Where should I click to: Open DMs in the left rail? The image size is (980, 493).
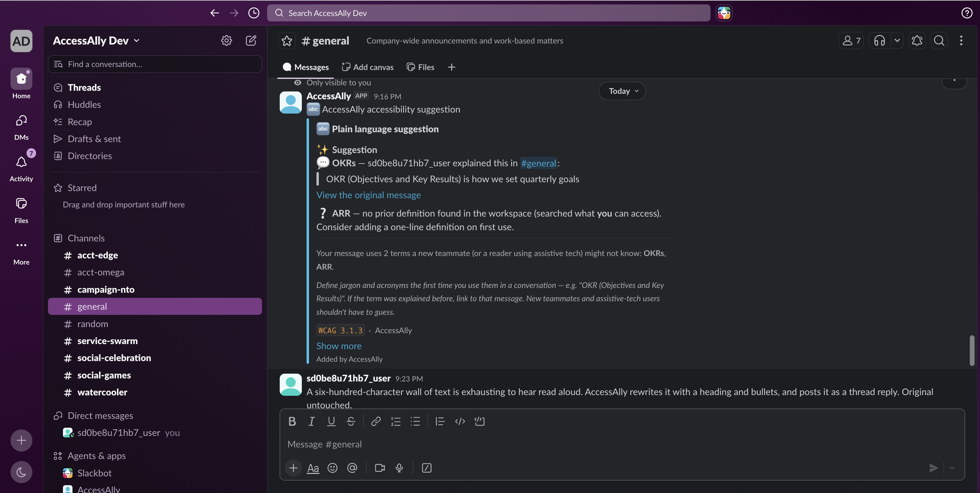click(x=21, y=127)
